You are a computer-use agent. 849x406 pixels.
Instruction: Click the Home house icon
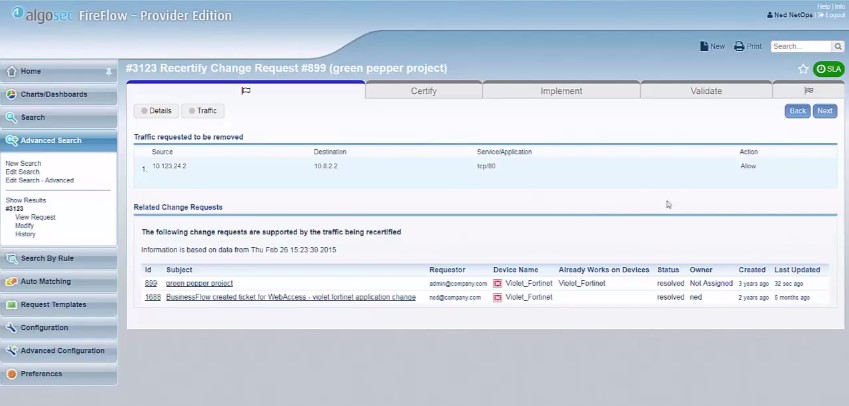pos(11,71)
